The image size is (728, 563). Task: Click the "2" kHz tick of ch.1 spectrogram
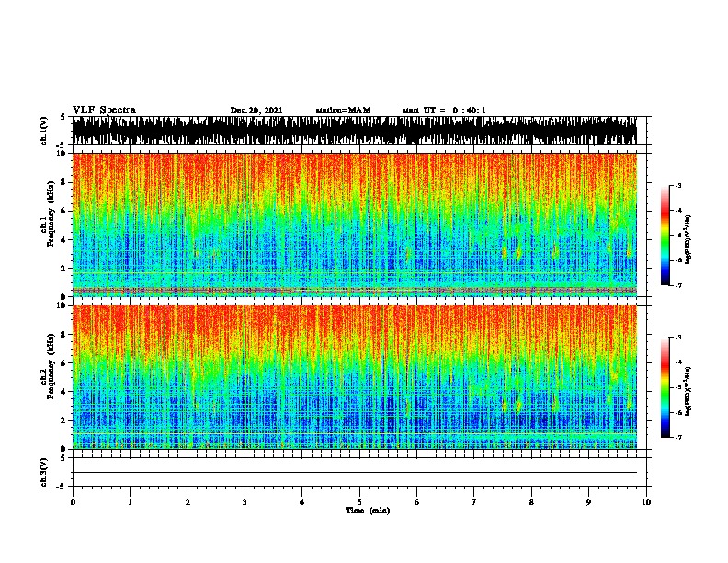[63, 269]
